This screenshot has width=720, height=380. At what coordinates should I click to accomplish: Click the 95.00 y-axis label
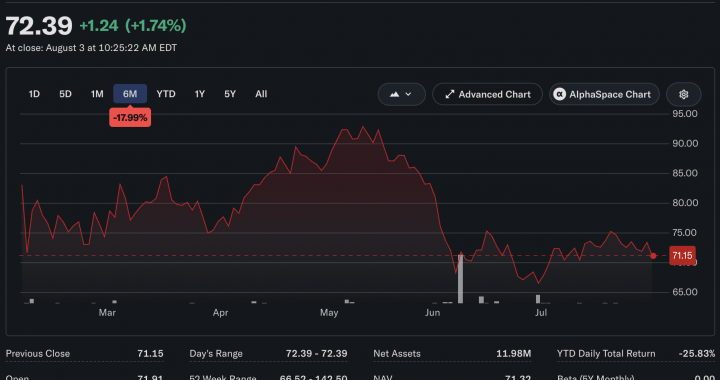point(685,114)
